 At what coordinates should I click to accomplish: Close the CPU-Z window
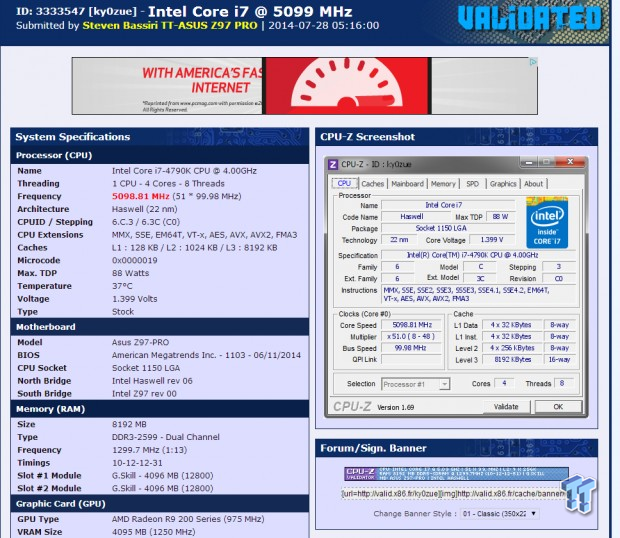click(570, 161)
